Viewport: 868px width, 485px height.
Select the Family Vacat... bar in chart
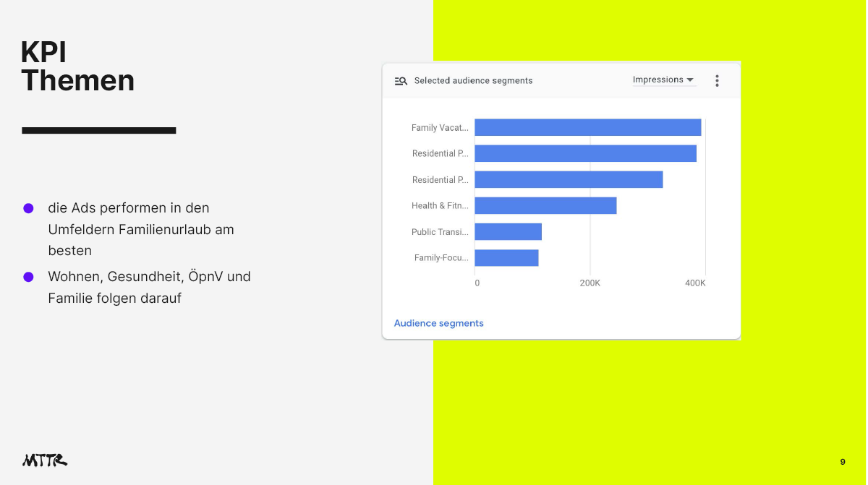click(x=587, y=128)
